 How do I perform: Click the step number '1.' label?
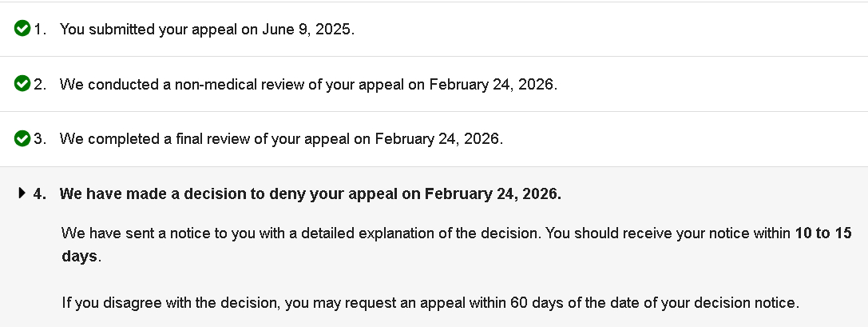(40, 30)
